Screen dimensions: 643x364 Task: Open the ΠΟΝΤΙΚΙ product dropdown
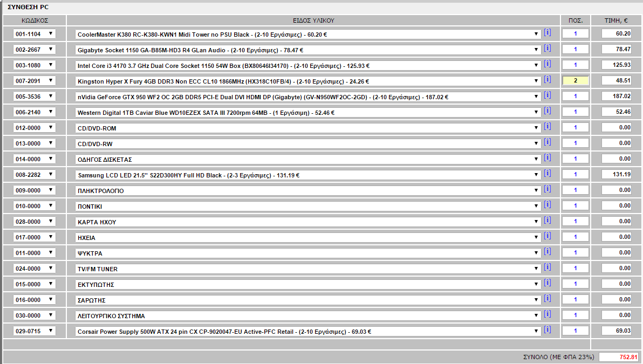point(308,206)
